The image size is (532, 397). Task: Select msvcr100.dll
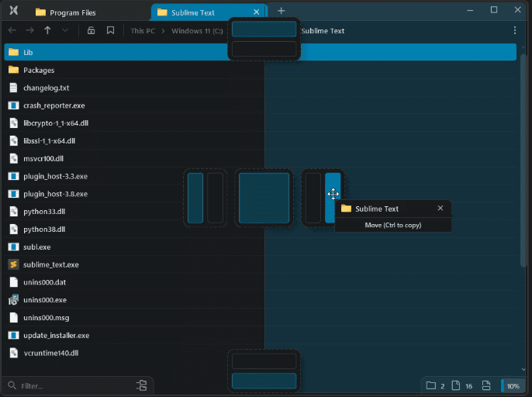pos(261,158)
